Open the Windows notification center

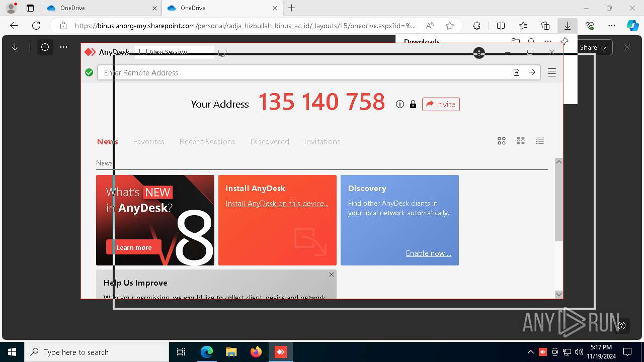pyautogui.click(x=627, y=352)
